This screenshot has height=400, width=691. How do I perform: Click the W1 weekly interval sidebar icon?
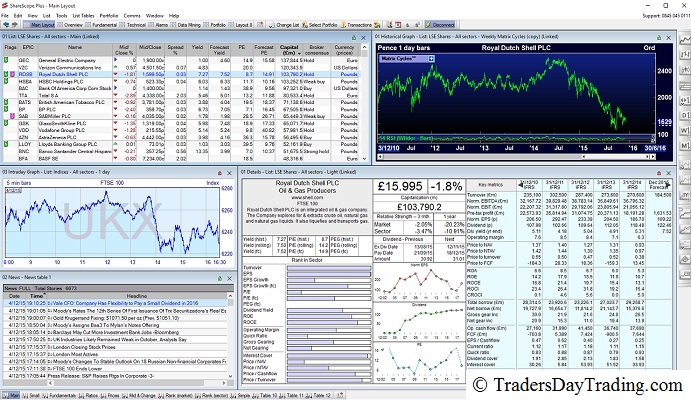point(685,130)
